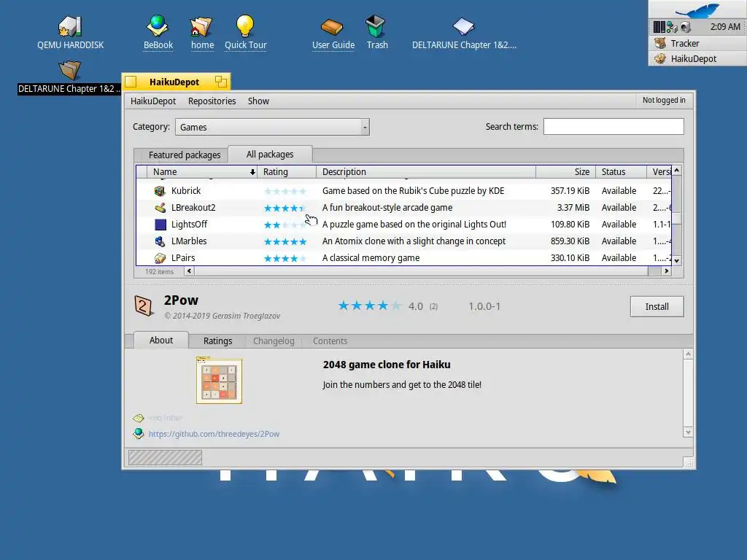Click the Install button for 2Pow
Image resolution: width=747 pixels, height=560 pixels.
[x=657, y=307]
